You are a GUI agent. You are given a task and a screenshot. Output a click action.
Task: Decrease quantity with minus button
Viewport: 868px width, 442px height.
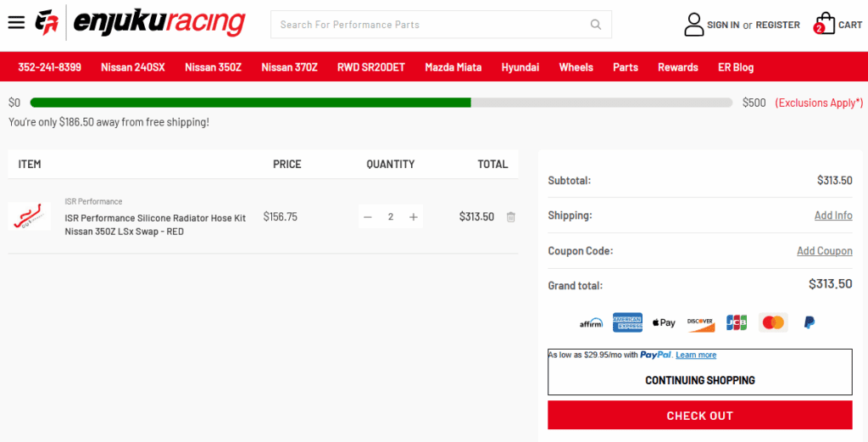point(368,217)
